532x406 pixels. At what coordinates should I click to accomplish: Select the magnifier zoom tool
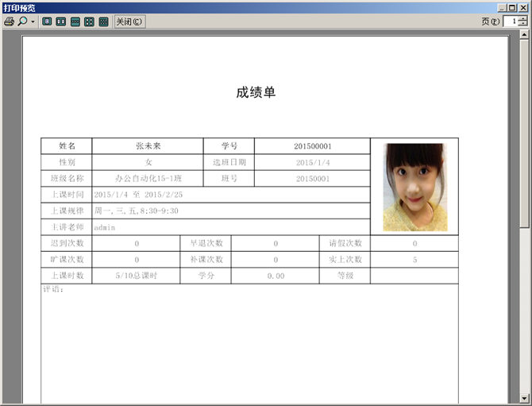23,21
